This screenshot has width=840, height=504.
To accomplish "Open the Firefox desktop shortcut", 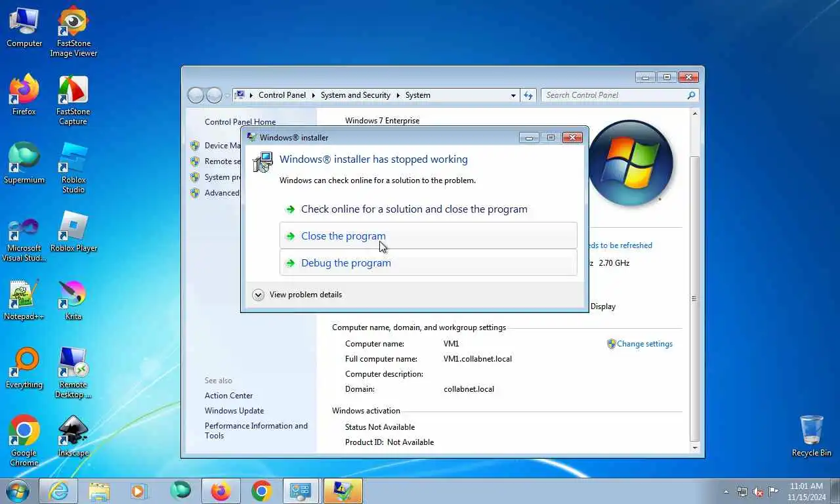I will tap(24, 96).
